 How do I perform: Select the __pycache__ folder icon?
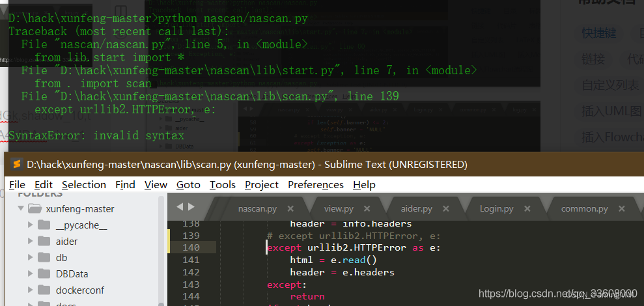pos(44,225)
